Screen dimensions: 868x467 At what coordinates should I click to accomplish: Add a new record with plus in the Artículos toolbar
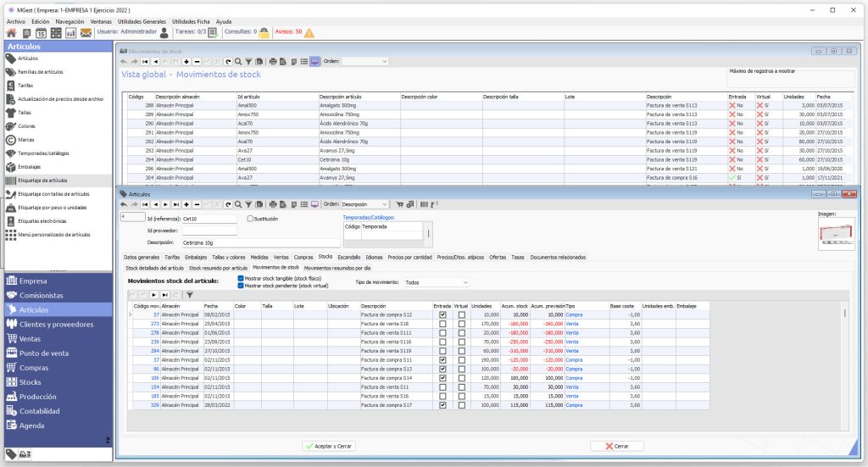(186, 204)
